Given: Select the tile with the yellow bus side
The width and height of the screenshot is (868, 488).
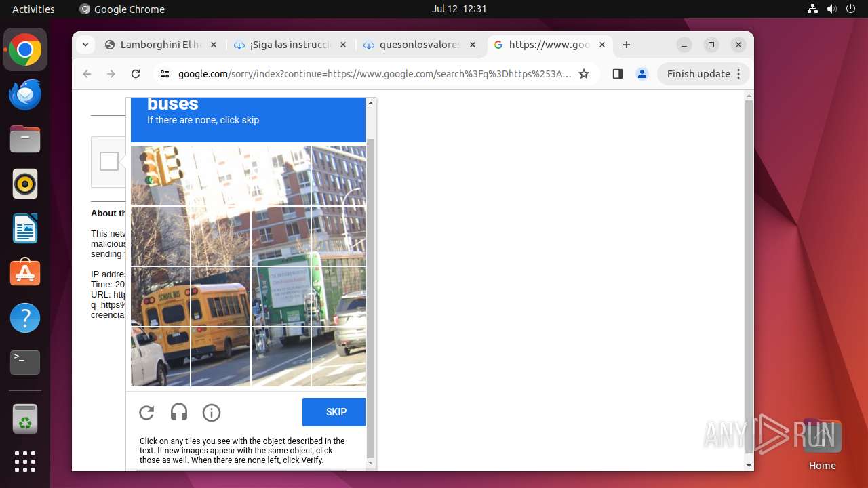Looking at the screenshot, I should point(220,296).
